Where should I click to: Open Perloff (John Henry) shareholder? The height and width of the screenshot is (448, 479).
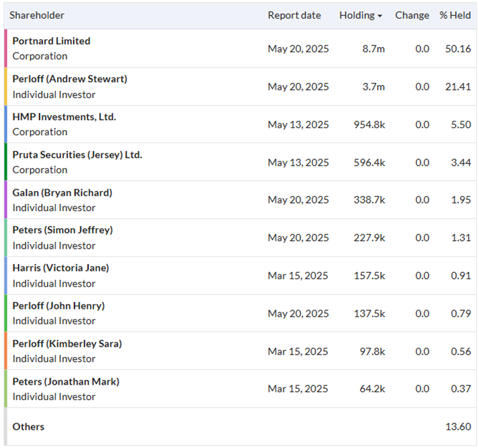tap(59, 305)
